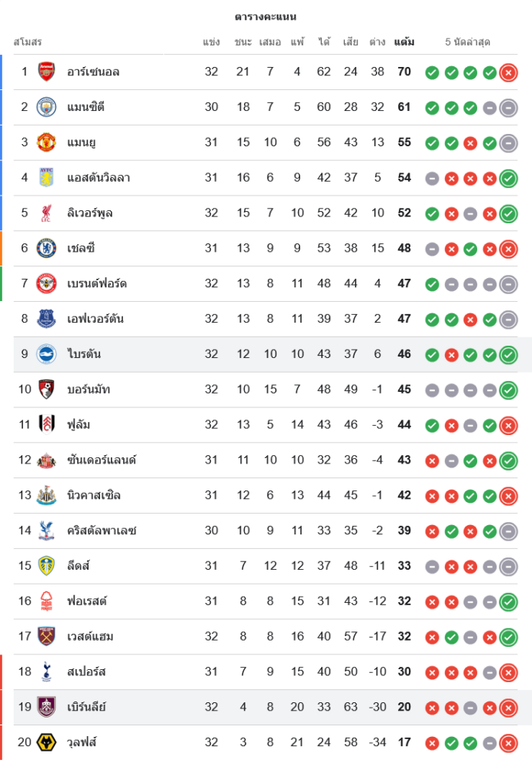Click the เบิร์นลีย์ team name
532x770 pixels.
pos(86,707)
